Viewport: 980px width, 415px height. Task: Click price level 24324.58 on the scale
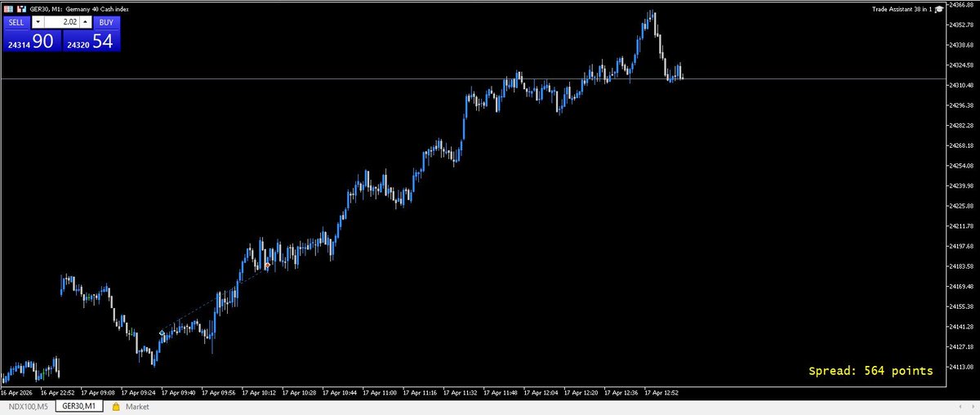[x=962, y=65]
